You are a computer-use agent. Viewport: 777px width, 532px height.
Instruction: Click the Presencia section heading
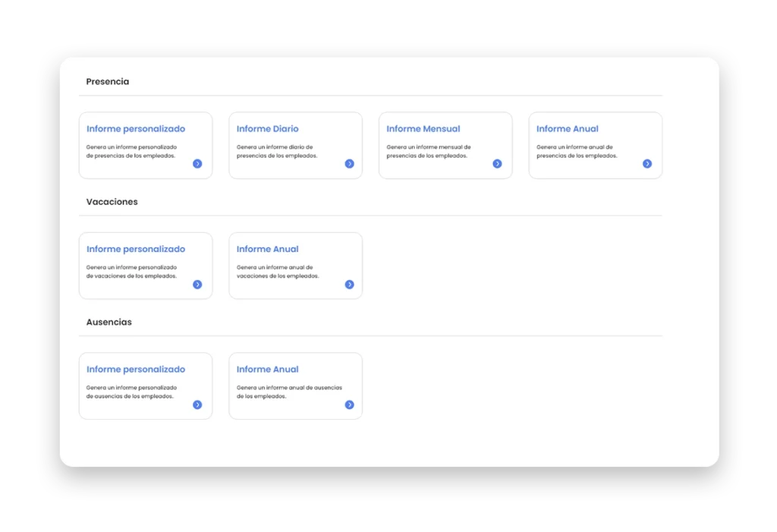pyautogui.click(x=107, y=82)
